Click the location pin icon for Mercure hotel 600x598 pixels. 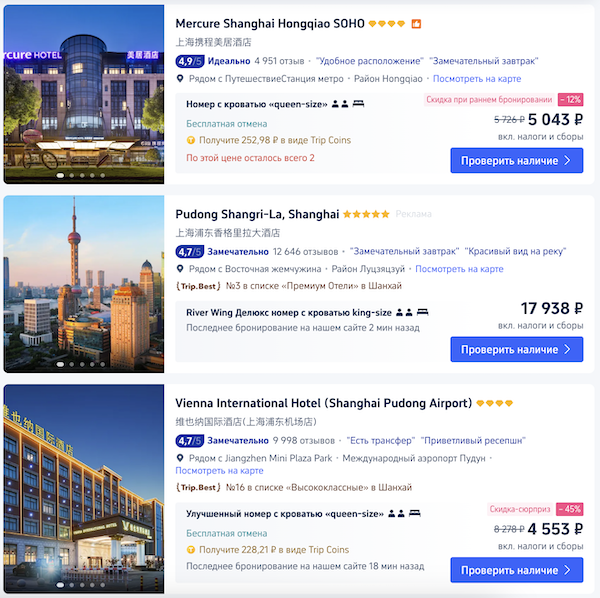[x=180, y=79]
